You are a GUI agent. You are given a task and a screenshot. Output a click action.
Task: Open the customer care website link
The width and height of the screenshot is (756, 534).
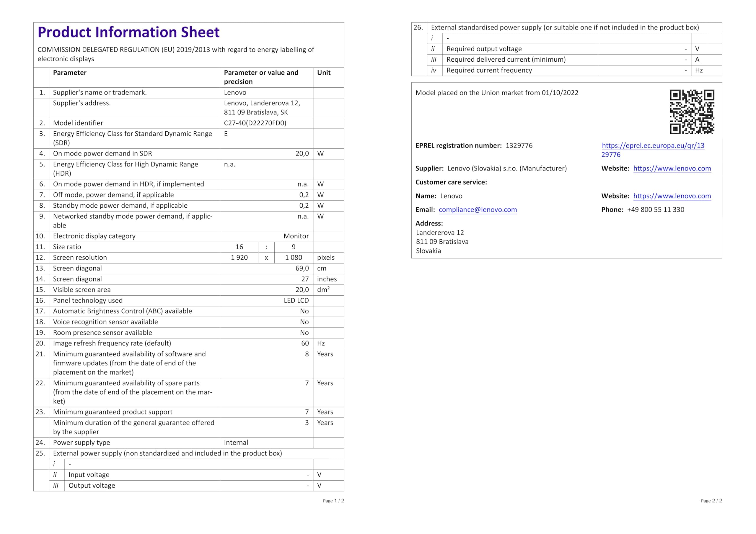click(672, 196)
